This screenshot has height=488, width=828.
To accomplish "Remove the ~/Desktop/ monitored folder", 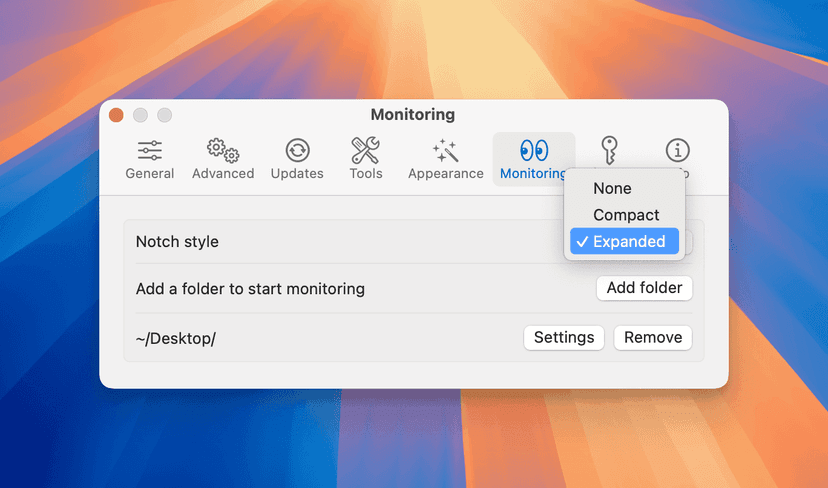I will 653,337.
